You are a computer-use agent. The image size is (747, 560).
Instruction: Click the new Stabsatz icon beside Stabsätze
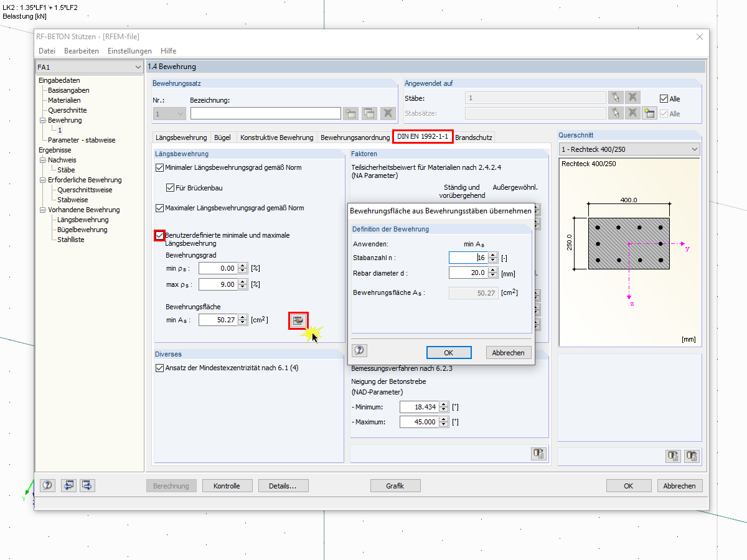(649, 113)
